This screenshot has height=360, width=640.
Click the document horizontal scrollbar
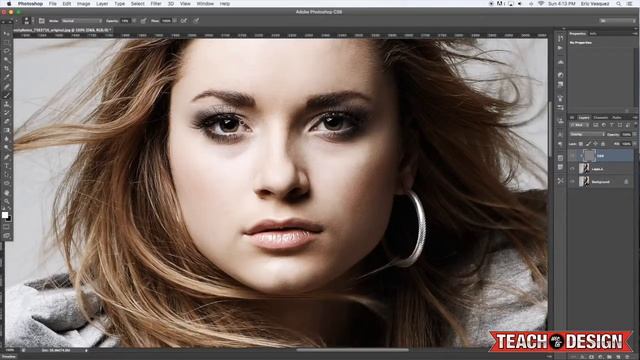click(352, 350)
